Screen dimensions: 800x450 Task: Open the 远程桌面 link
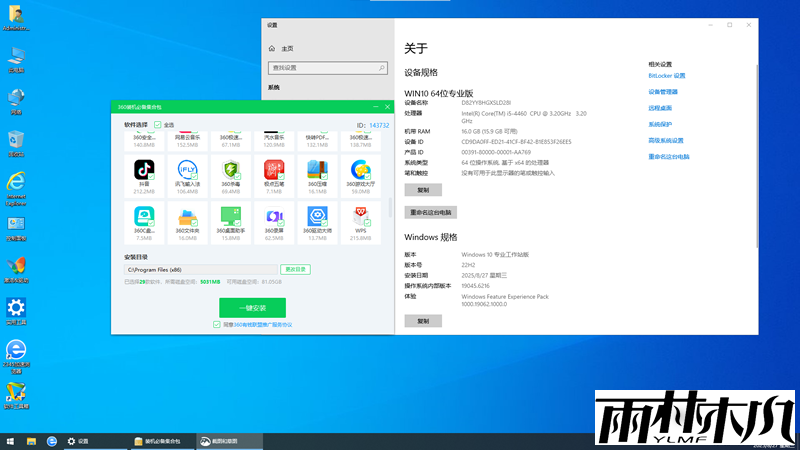pos(660,108)
